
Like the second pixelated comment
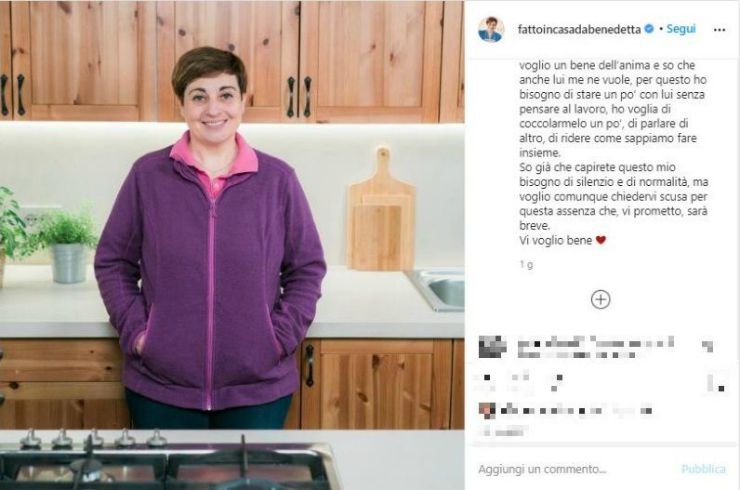[x=716, y=383]
